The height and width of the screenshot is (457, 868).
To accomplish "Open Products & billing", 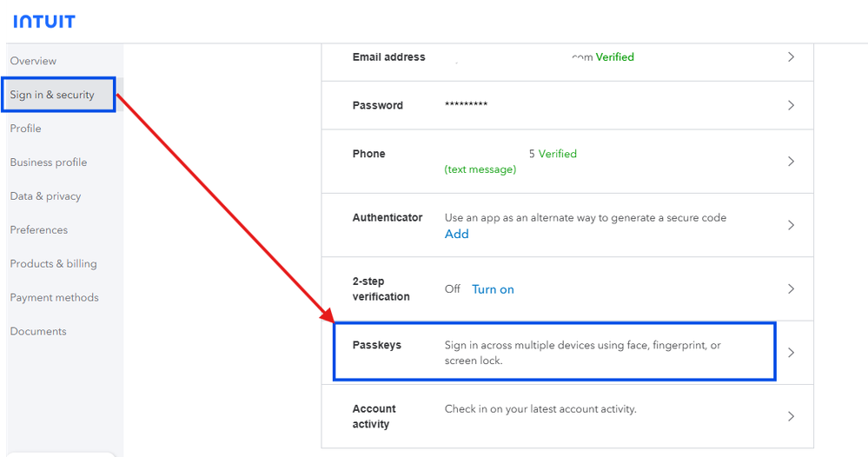I will point(53,264).
